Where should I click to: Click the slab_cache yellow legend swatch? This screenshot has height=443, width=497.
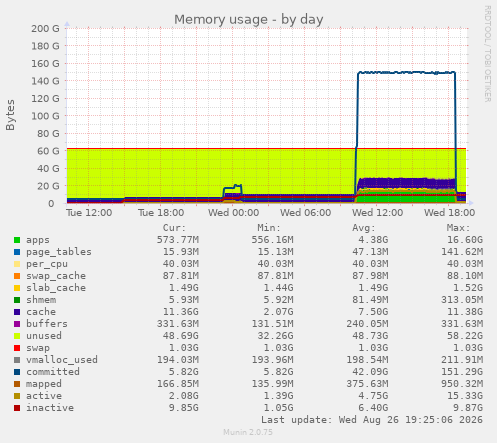point(17,288)
